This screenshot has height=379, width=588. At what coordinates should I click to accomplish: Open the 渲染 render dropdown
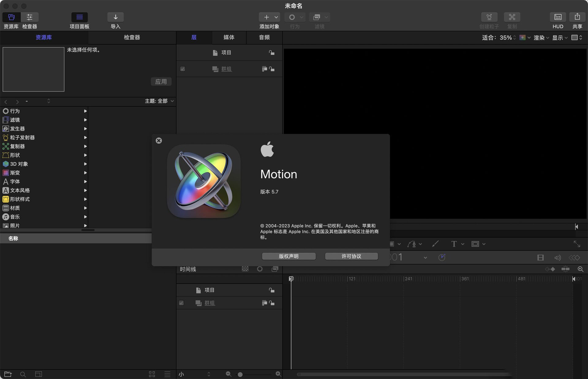point(541,38)
